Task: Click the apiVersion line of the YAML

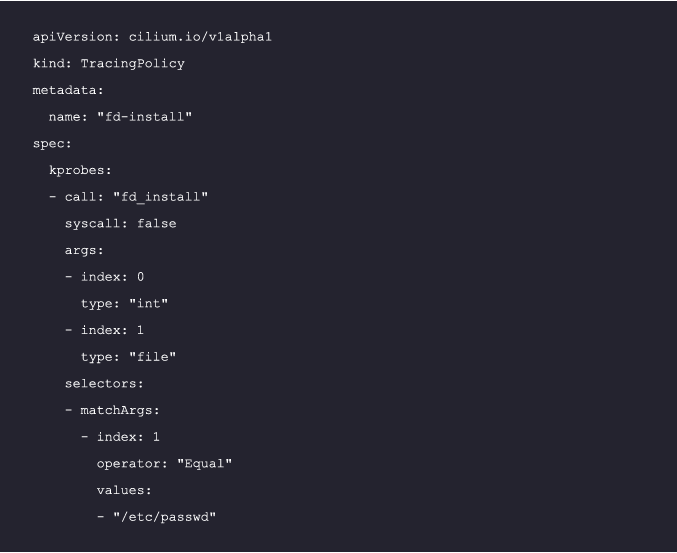Action: 152,37
